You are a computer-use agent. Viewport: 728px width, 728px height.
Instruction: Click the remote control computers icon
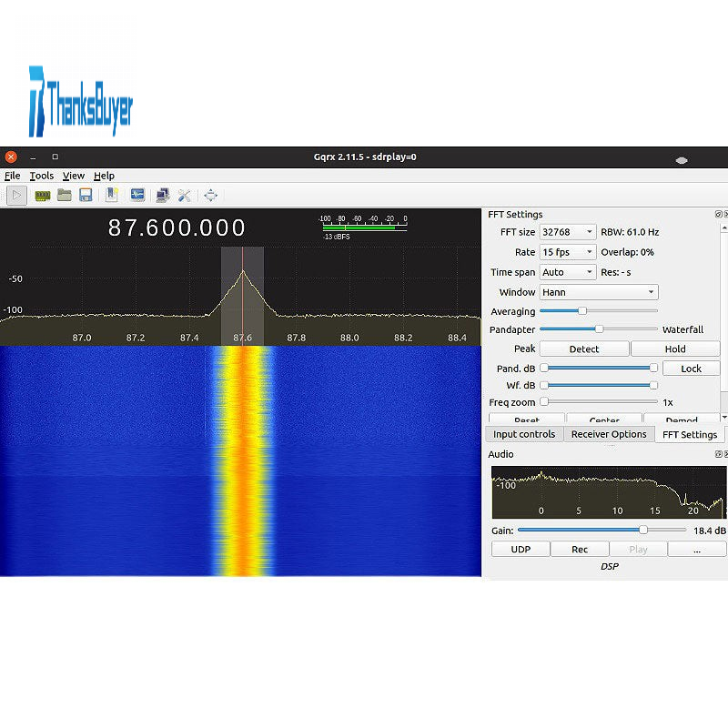click(x=162, y=195)
